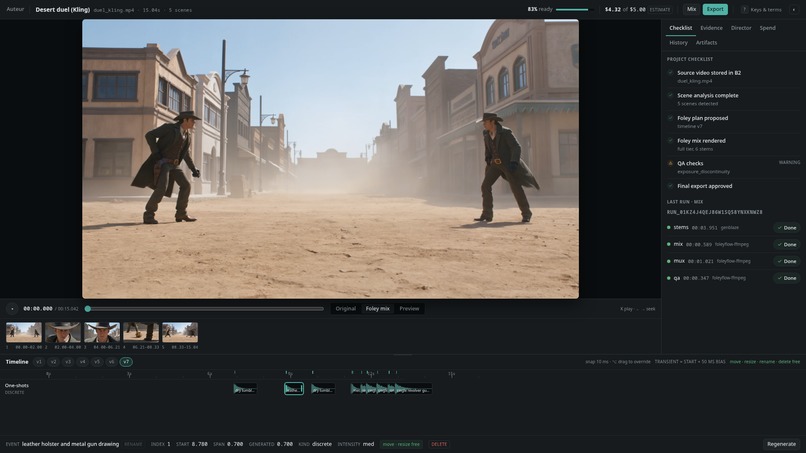Screen dimensions: 806x453
Task: Select scene 5 thumbnail
Action: [180, 333]
